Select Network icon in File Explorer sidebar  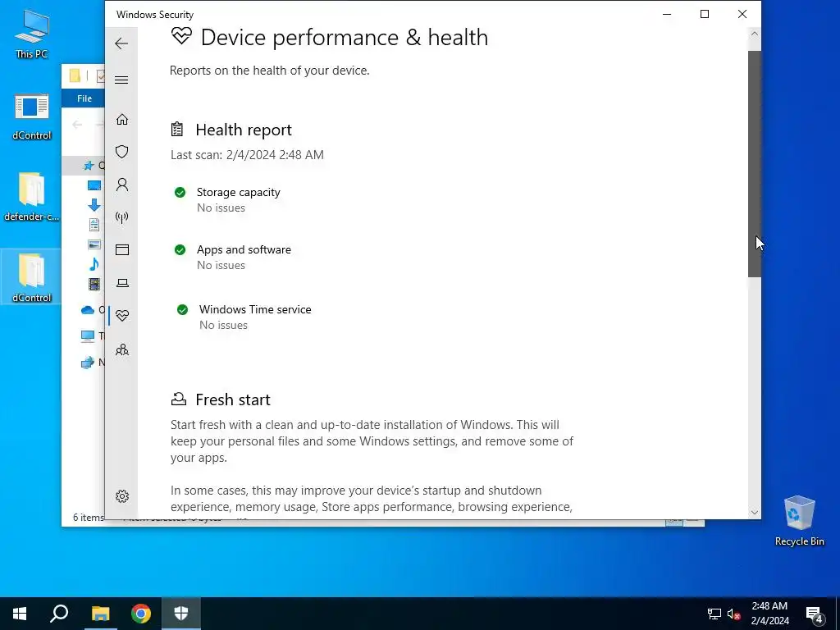click(87, 363)
